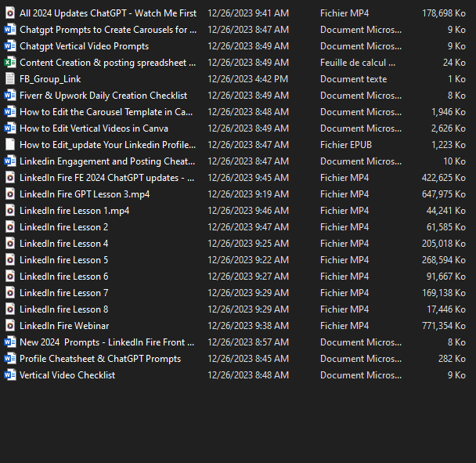Click the Word icon for How to Edit the Carousel Template
Viewport: 476px width, 463px height.
(x=10, y=112)
